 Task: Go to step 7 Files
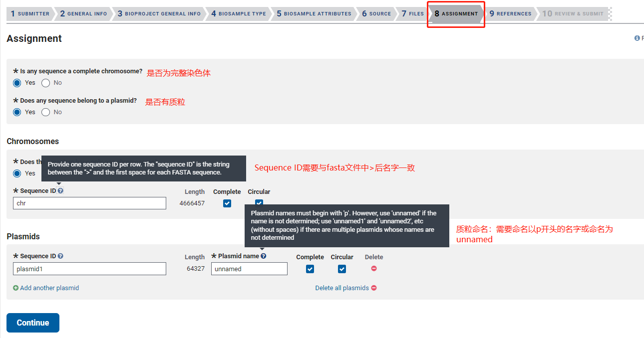[413, 13]
